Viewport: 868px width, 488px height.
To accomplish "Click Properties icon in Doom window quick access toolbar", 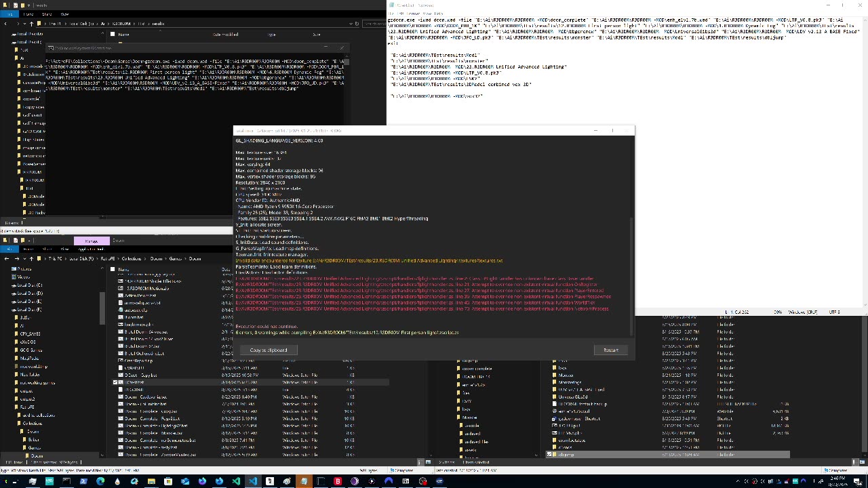I will pos(15,241).
